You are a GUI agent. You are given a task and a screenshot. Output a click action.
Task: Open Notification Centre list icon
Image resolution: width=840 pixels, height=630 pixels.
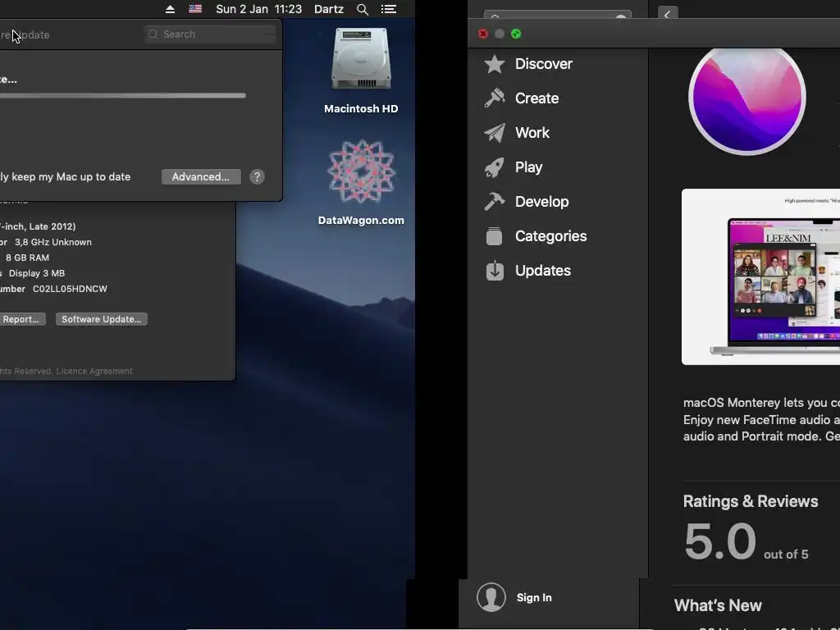tap(388, 9)
